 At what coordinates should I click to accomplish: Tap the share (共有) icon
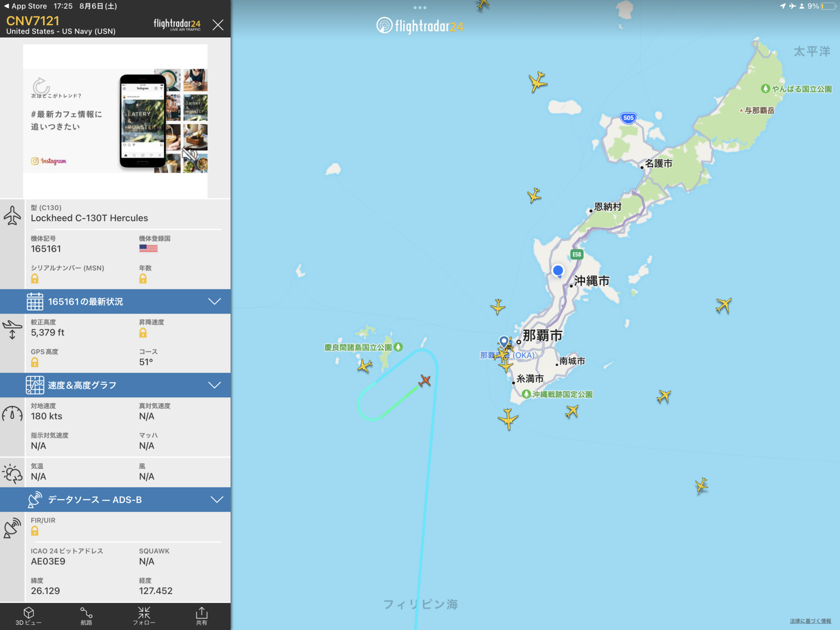pos(201,616)
